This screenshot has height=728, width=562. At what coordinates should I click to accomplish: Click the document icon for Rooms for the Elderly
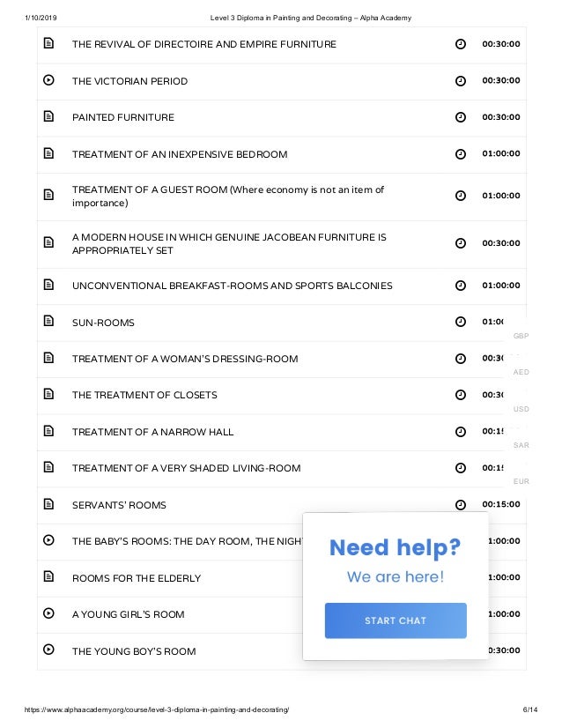(48, 576)
